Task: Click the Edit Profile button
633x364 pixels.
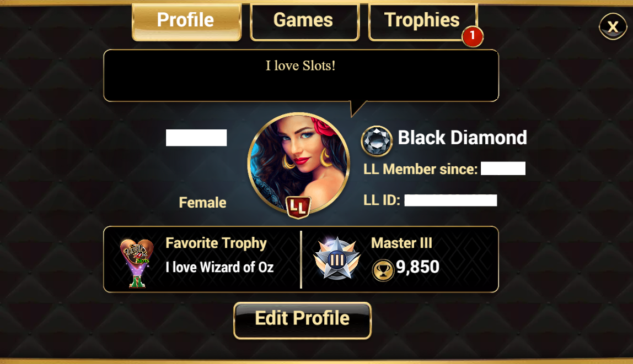Action: click(x=302, y=320)
